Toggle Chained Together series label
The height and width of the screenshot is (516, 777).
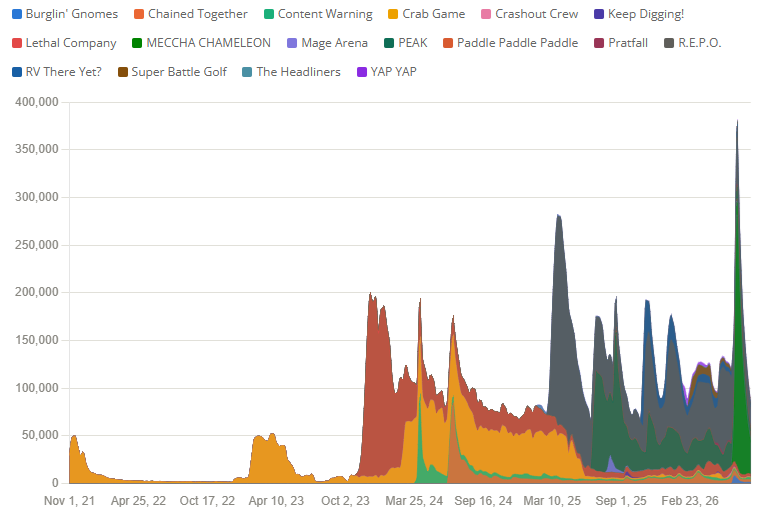click(198, 14)
